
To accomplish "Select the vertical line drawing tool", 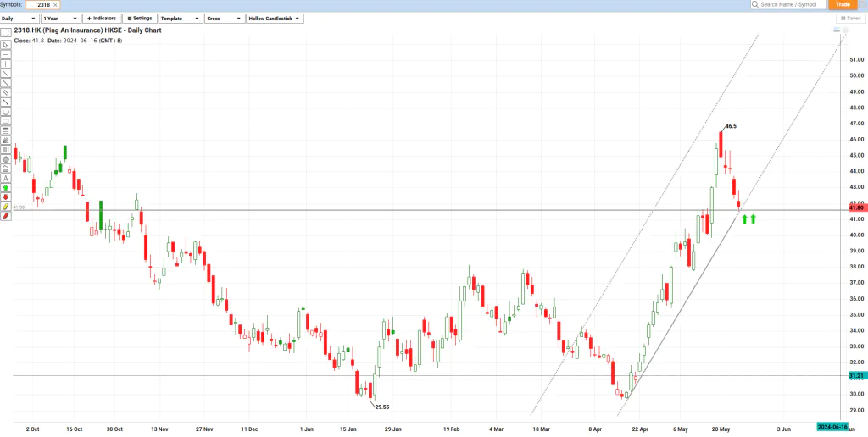I will [x=6, y=64].
